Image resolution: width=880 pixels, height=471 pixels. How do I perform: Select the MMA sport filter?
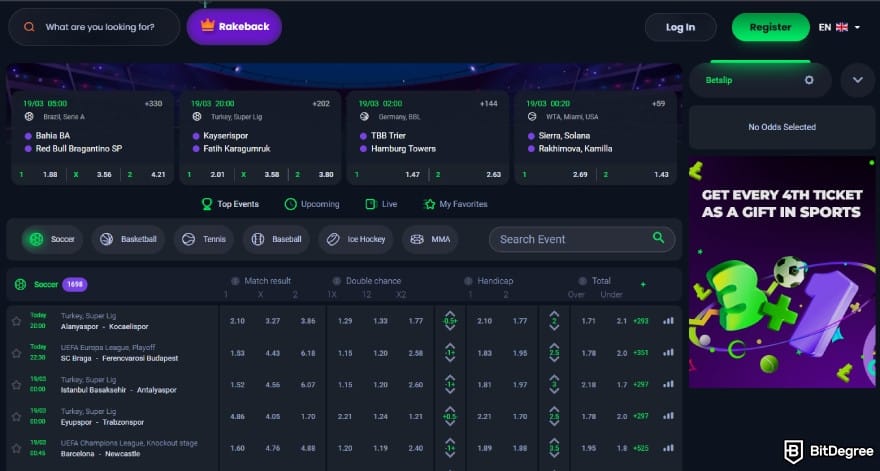[430, 239]
